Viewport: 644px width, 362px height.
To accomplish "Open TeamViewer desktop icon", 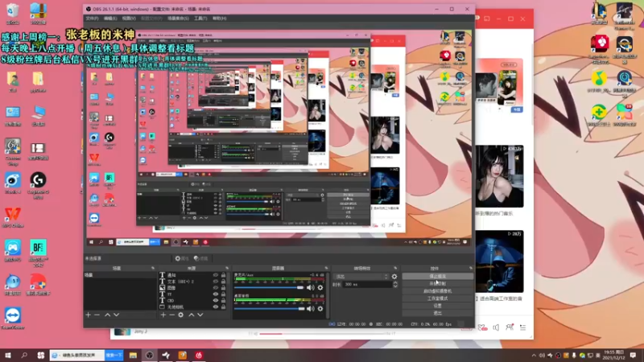I will [x=13, y=319].
